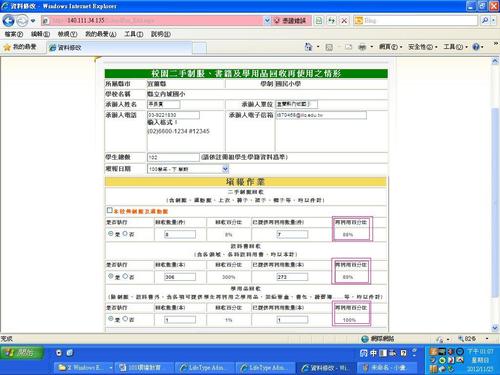Click the 中 input method indicator in language bar
Screen dimensions: 500x375
(x=373, y=353)
